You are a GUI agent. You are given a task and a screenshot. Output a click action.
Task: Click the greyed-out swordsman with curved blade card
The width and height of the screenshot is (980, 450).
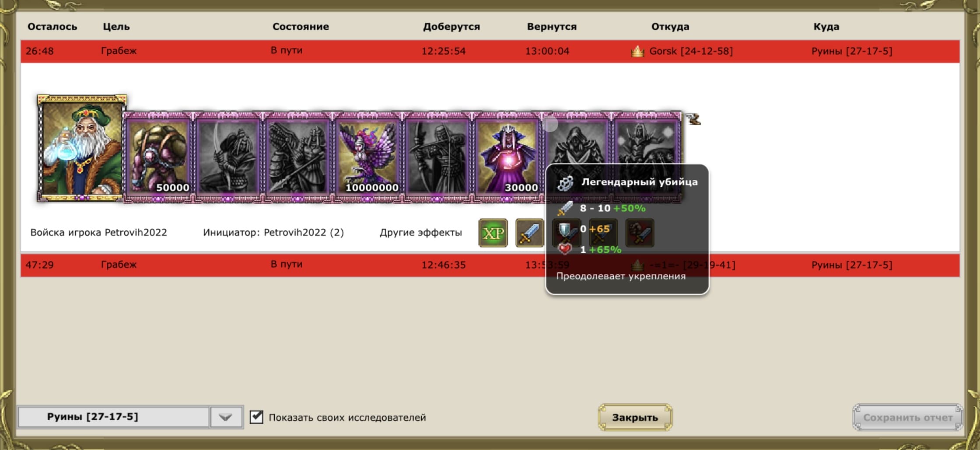(x=228, y=157)
